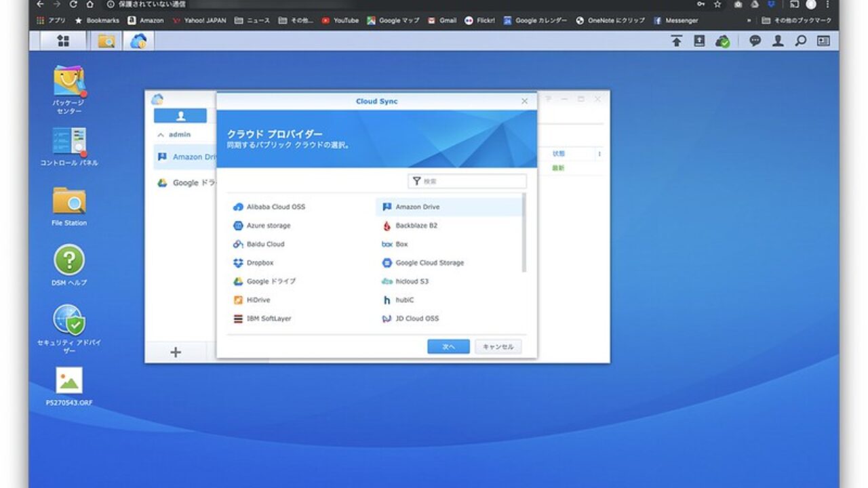This screenshot has height=488, width=868.
Task: Click 次へ to go to the next step
Action: [x=448, y=346]
